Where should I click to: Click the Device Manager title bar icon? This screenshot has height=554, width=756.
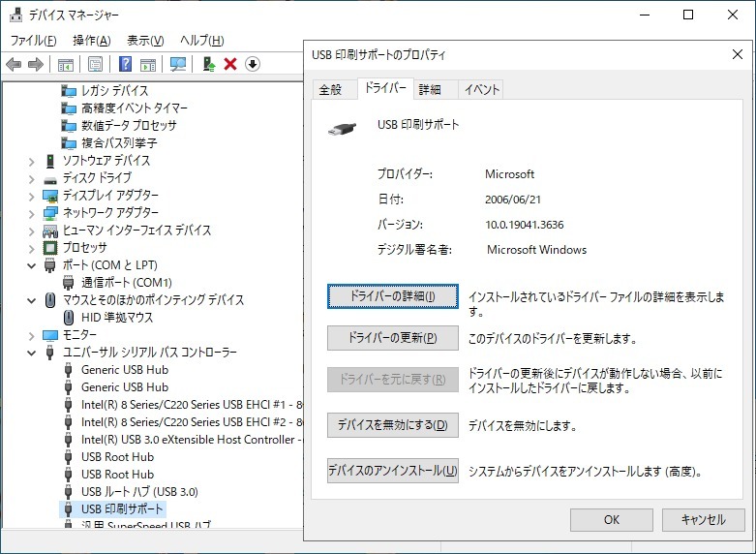pos(15,15)
